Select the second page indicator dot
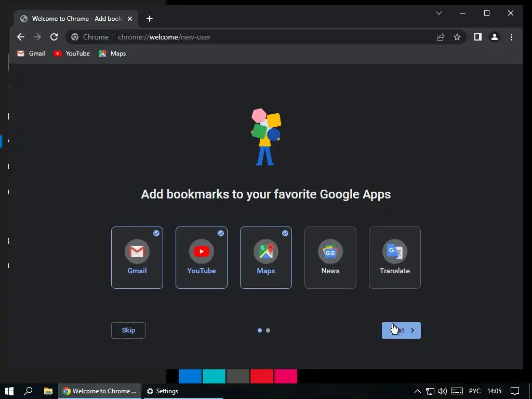The image size is (532, 399). (x=268, y=330)
